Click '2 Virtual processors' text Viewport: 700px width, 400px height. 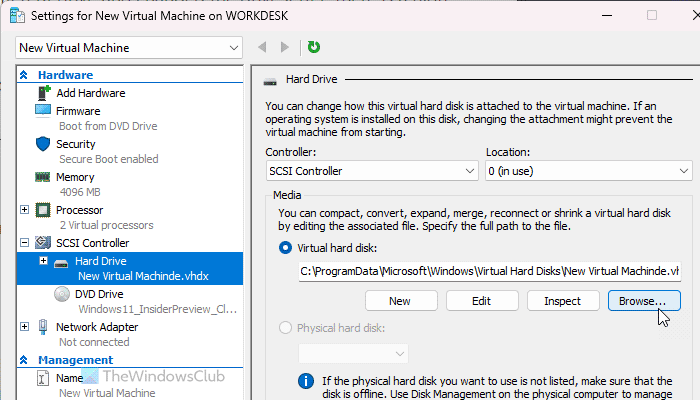[106, 225]
